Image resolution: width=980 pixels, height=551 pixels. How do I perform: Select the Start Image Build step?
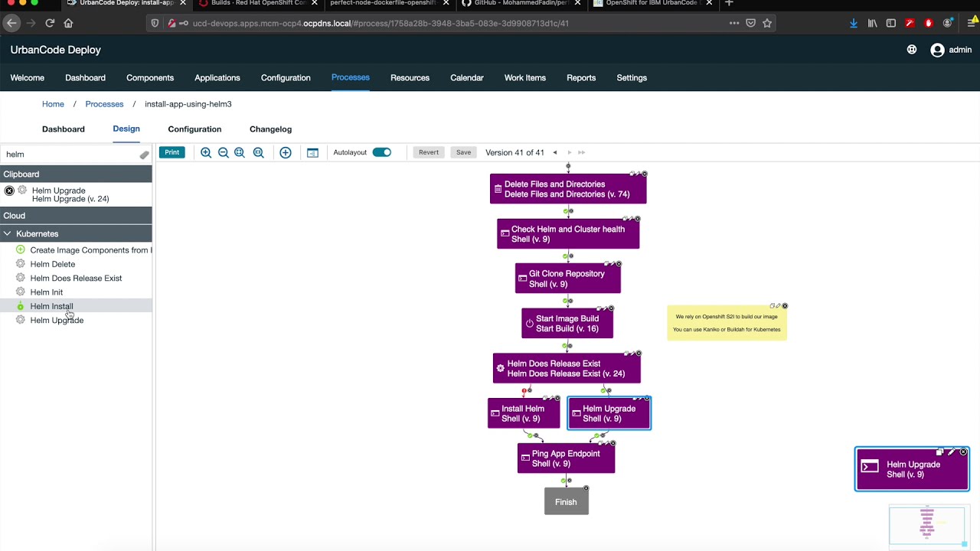[x=567, y=324]
